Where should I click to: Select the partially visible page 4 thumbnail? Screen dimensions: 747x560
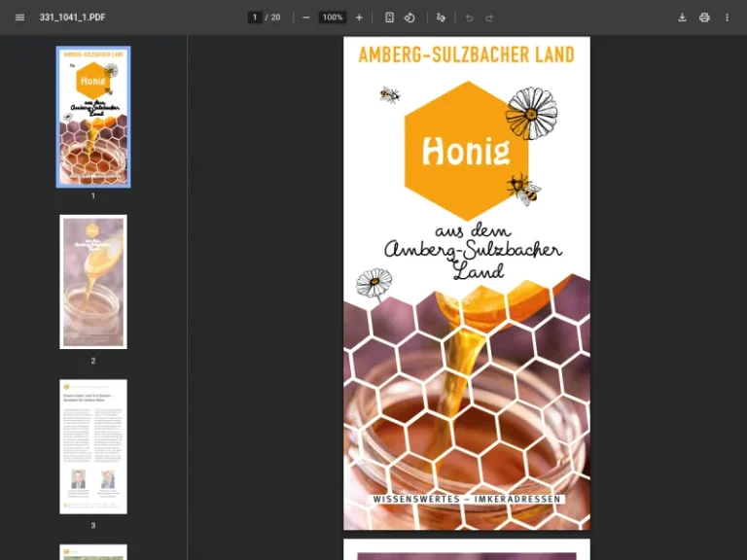click(93, 552)
